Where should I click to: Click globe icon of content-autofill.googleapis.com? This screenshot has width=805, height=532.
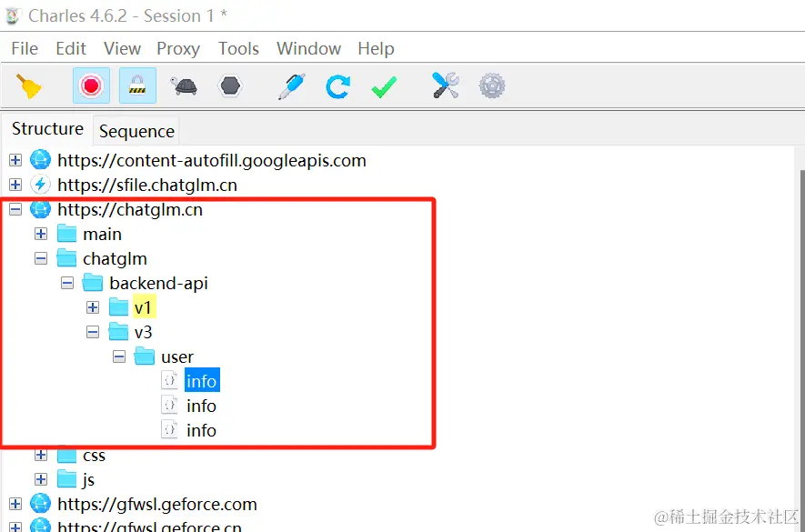pyautogui.click(x=40, y=160)
